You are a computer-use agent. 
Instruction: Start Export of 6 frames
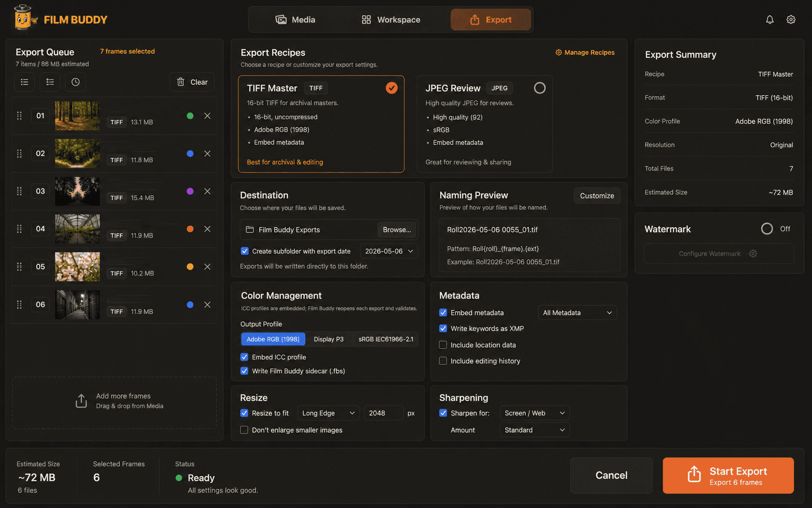point(728,475)
